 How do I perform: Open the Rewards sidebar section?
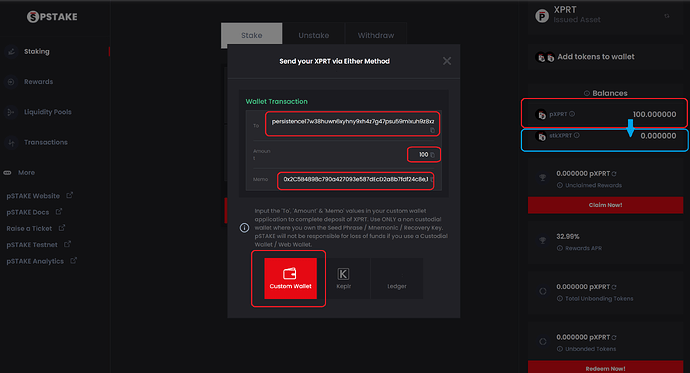click(x=38, y=82)
